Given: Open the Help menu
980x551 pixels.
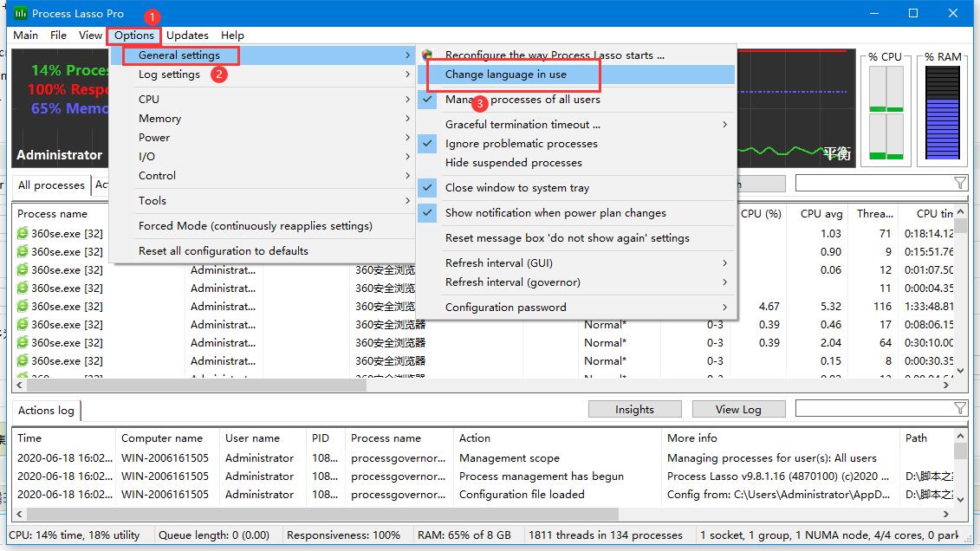Looking at the screenshot, I should pos(232,35).
